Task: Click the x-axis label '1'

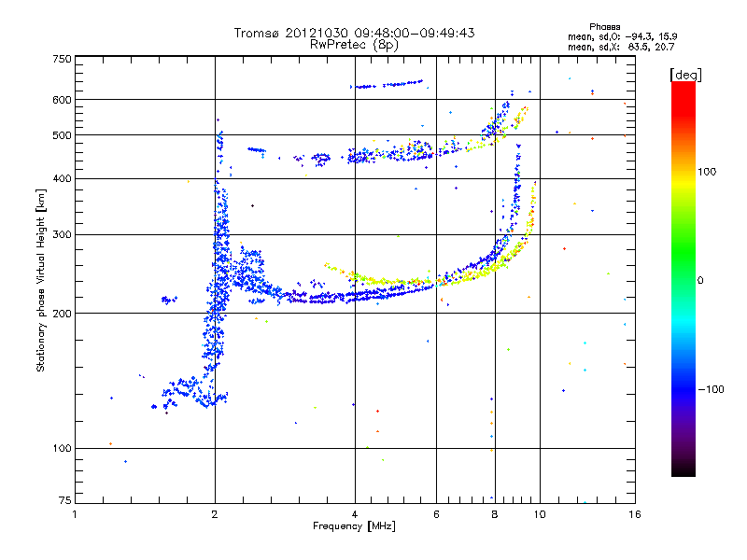Action: coord(75,514)
